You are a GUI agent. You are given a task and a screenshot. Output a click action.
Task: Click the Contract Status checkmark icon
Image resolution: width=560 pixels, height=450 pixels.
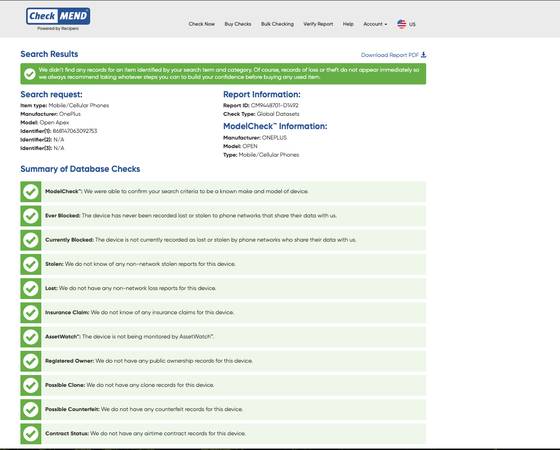(x=31, y=434)
